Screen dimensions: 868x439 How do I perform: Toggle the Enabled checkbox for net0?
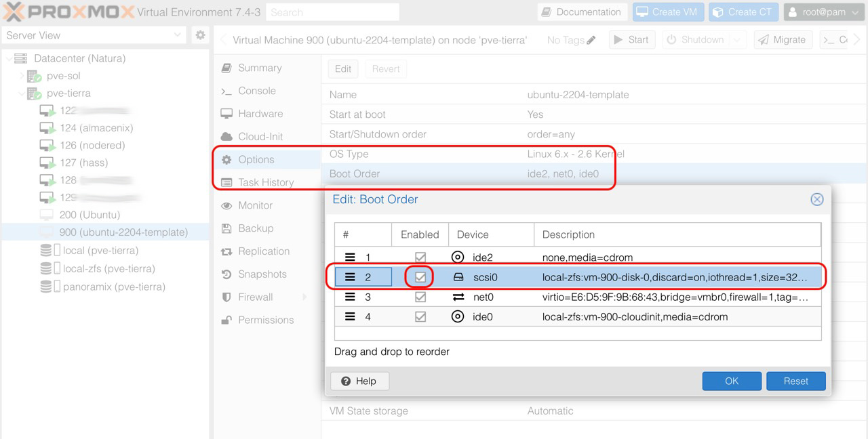point(420,297)
